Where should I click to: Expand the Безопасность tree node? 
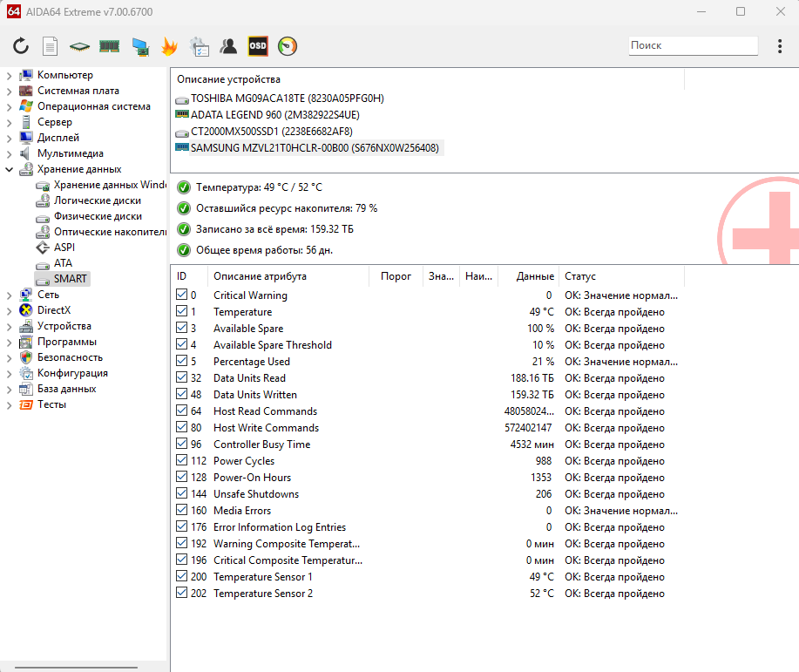9,358
